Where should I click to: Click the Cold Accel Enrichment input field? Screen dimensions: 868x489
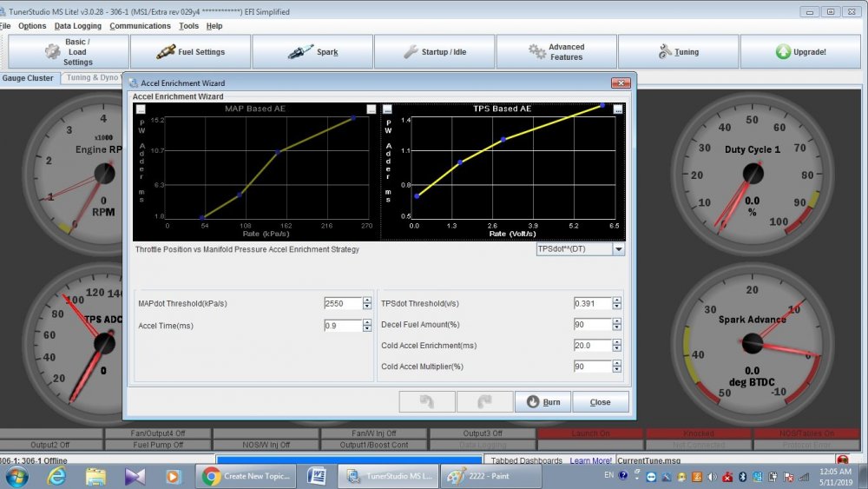click(x=593, y=345)
